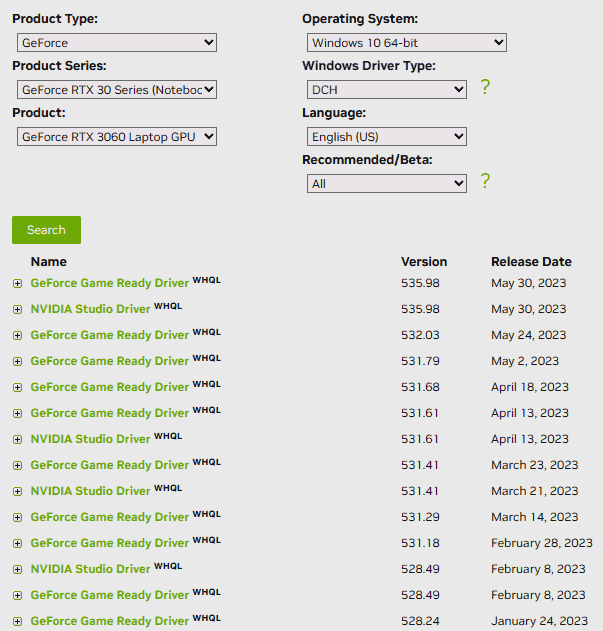
Task: Expand the Game Ready Driver 531.41 row
Action: [17, 466]
